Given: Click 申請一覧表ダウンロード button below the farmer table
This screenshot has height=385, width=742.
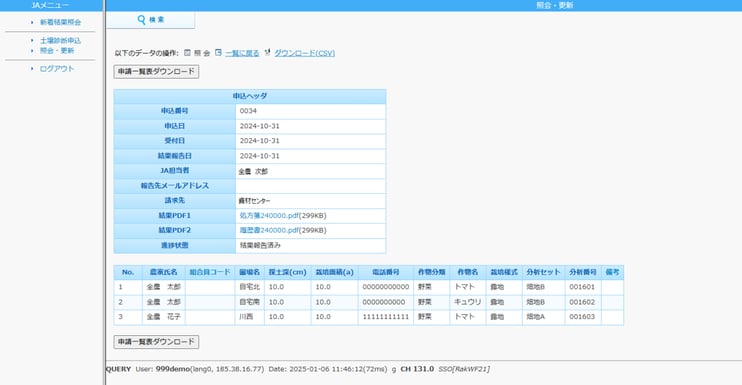Looking at the screenshot, I should pyautogui.click(x=156, y=341).
